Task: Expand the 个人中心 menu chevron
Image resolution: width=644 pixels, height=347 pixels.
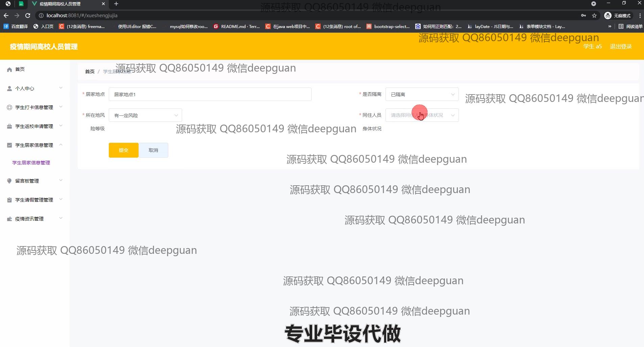Action: pyautogui.click(x=61, y=88)
